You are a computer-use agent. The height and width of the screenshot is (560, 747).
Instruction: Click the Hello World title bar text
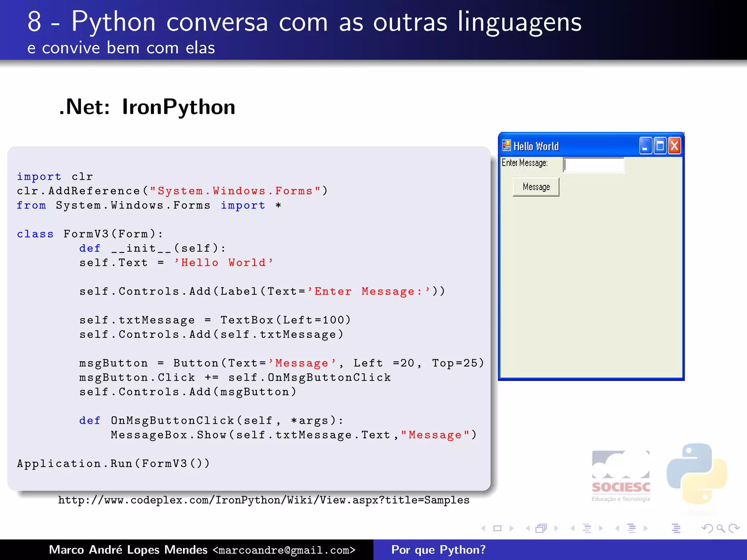coord(536,146)
